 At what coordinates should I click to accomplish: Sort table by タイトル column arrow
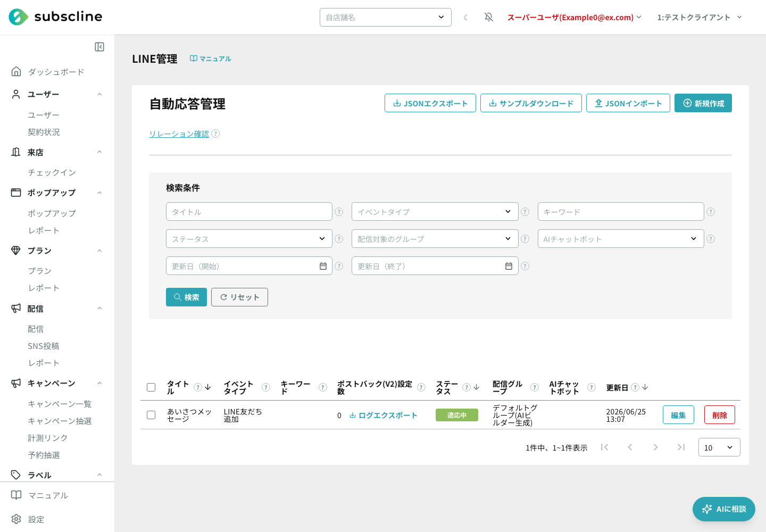208,387
